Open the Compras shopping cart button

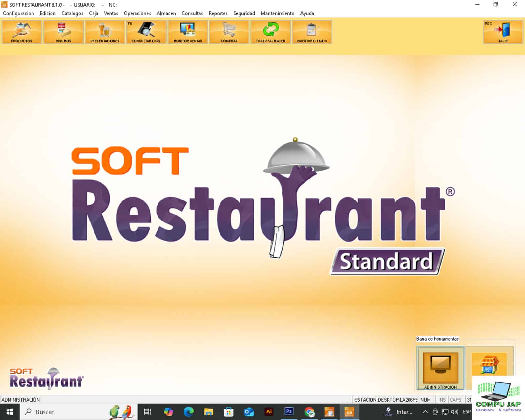229,32
